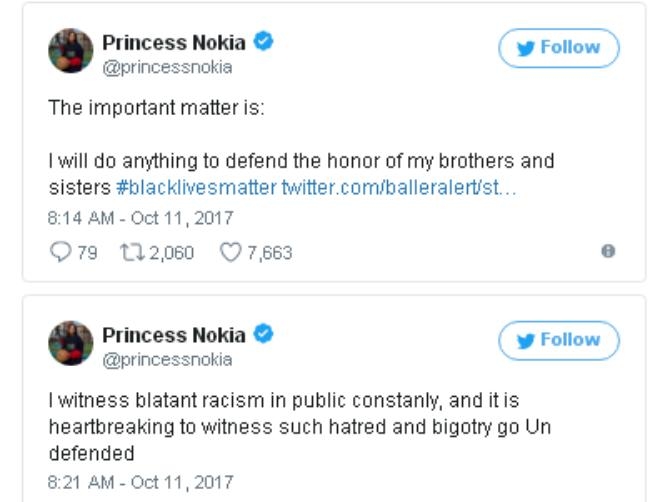Click the verified badge on the 8:21 AM tweet
Image resolution: width=665 pixels, height=502 pixels.
tap(265, 335)
